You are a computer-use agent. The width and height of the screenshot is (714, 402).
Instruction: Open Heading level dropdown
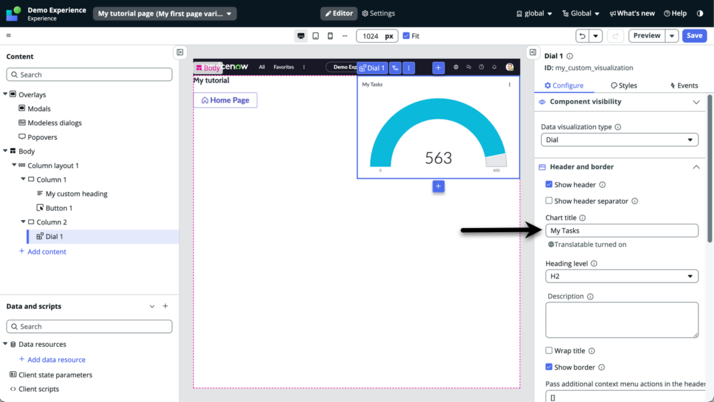tap(622, 276)
